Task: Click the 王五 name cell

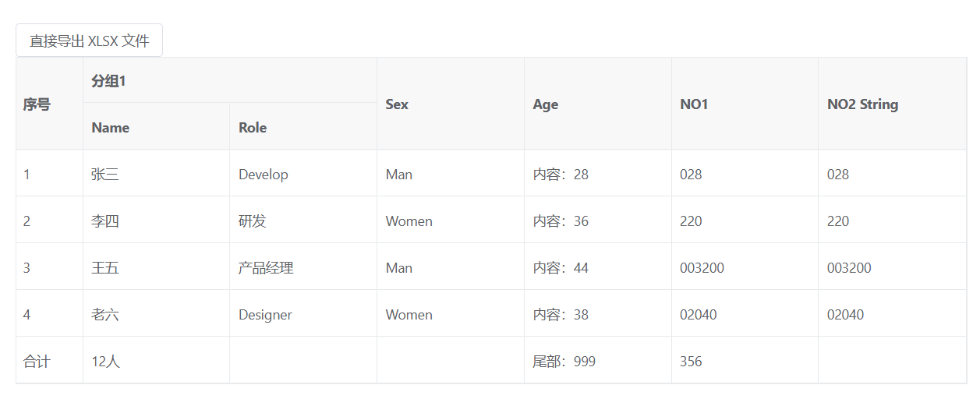Action: (105, 268)
